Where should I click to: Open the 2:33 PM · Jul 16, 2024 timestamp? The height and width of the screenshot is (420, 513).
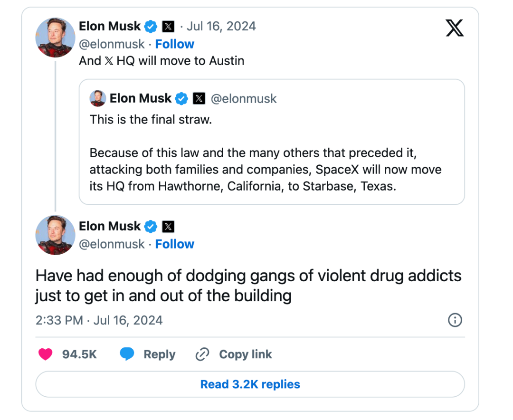tap(99, 320)
